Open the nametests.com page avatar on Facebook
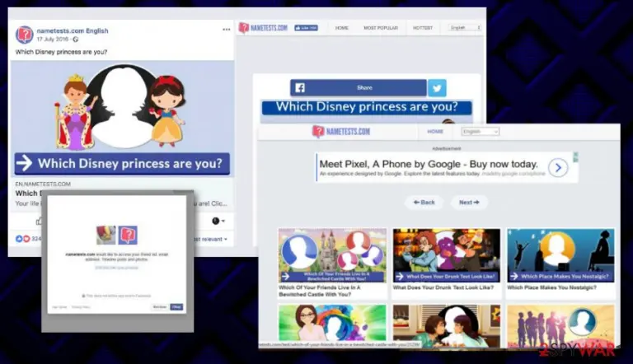The image size is (633, 364). (x=24, y=35)
